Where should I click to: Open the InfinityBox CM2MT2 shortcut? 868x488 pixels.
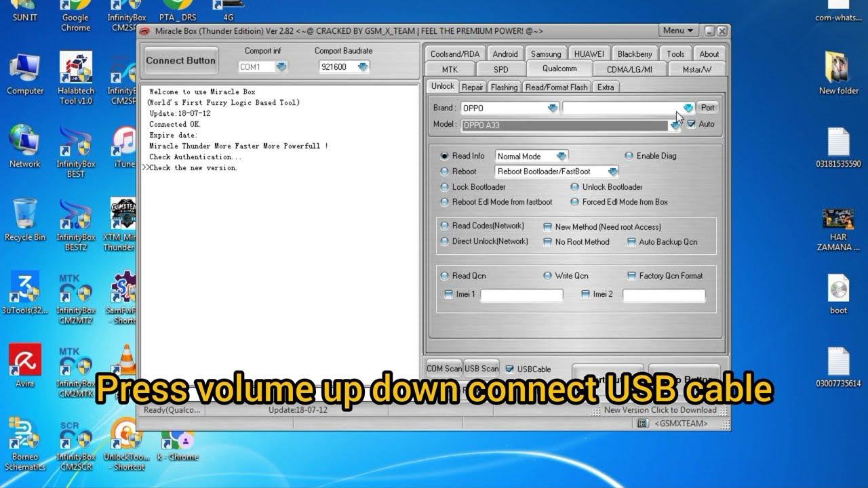coord(76,298)
